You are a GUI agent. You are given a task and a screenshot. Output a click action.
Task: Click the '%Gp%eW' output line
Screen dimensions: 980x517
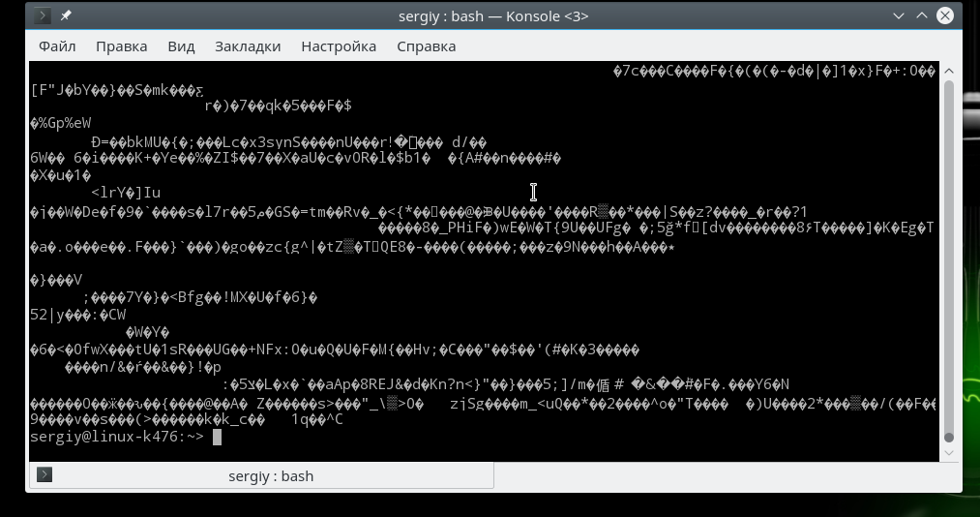coord(61,123)
